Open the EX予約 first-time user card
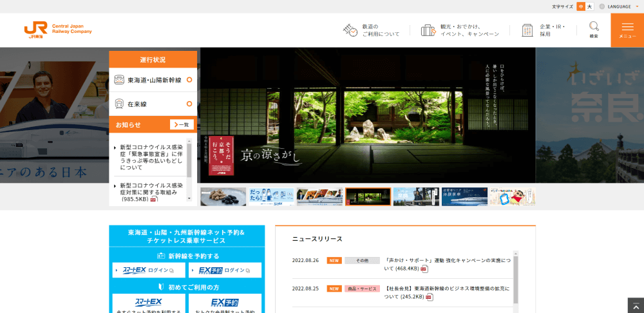644x313 pixels. pos(225,303)
